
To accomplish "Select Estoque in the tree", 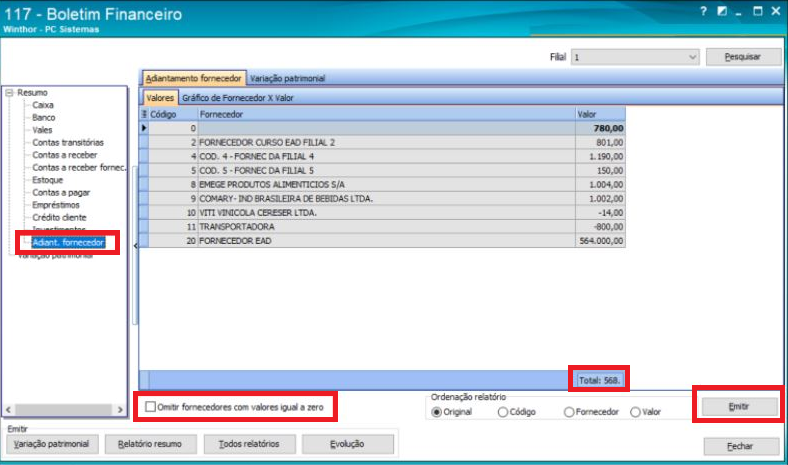I will [48, 180].
